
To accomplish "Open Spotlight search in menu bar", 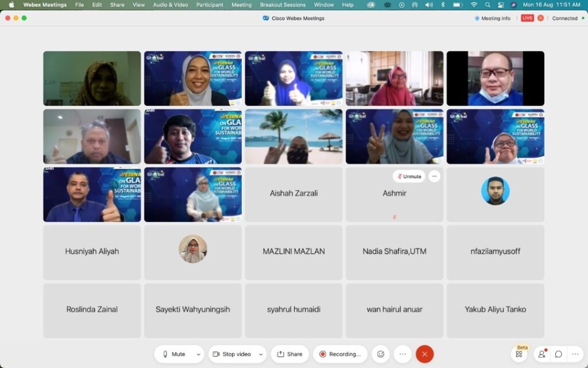I will (488, 5).
